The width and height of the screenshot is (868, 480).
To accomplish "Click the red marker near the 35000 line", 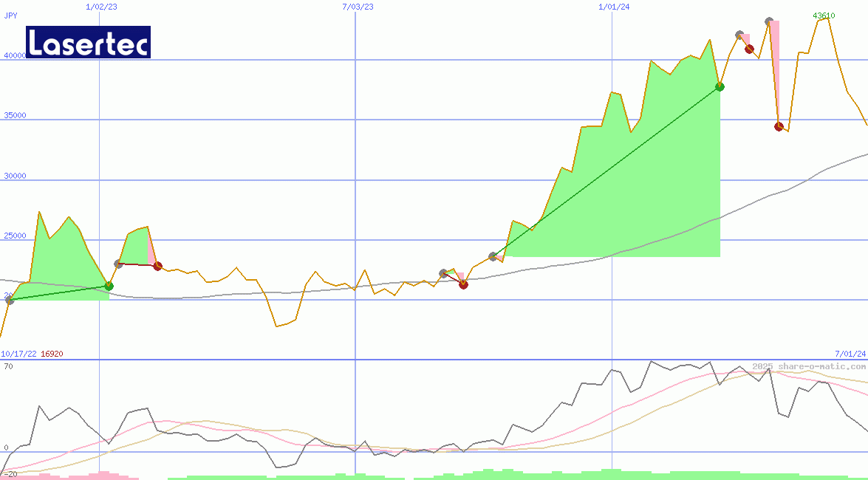I will tap(779, 126).
